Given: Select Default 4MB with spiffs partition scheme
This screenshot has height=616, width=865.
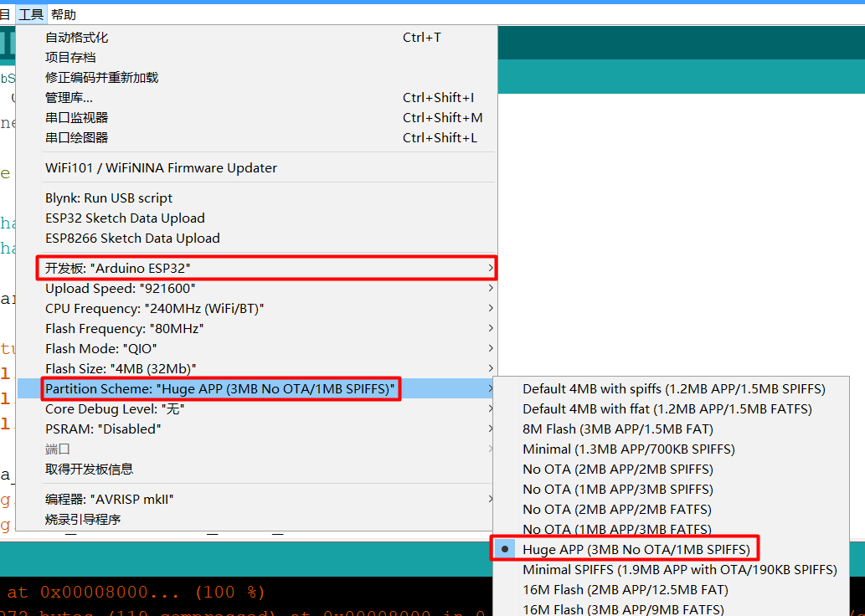Looking at the screenshot, I should tap(671, 389).
